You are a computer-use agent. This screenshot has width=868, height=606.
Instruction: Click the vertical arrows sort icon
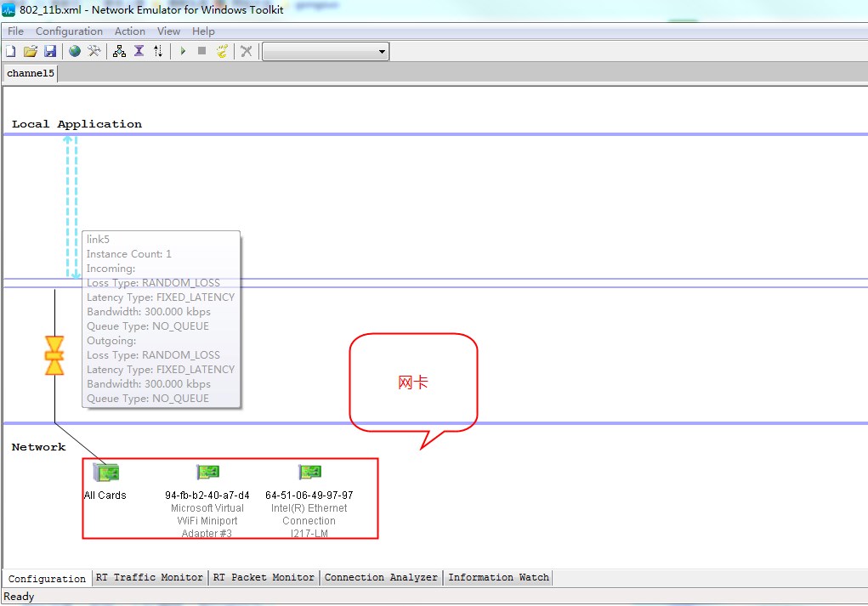pos(158,50)
